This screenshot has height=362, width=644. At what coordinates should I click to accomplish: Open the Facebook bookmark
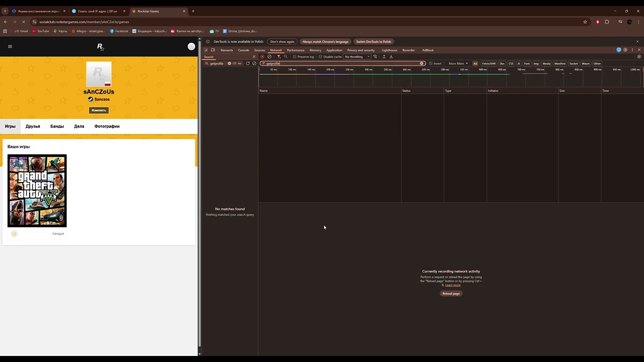pos(119,31)
